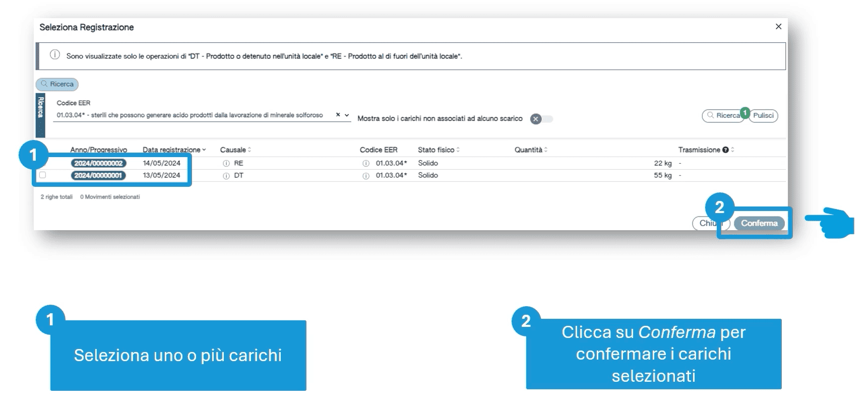868x416 pixels.
Task: Sort the table by Quantità column
Action: (530, 150)
